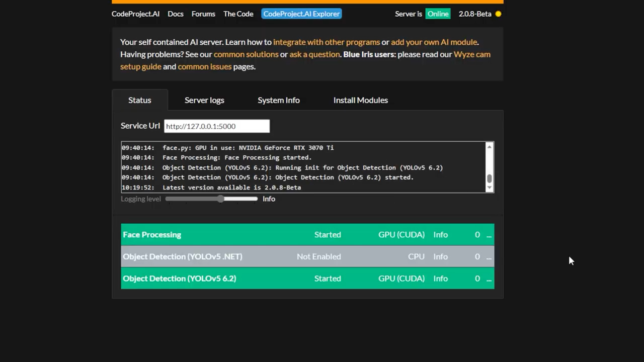The width and height of the screenshot is (644, 362).
Task: Go to the CodeProject.AI home link
Action: [135, 14]
